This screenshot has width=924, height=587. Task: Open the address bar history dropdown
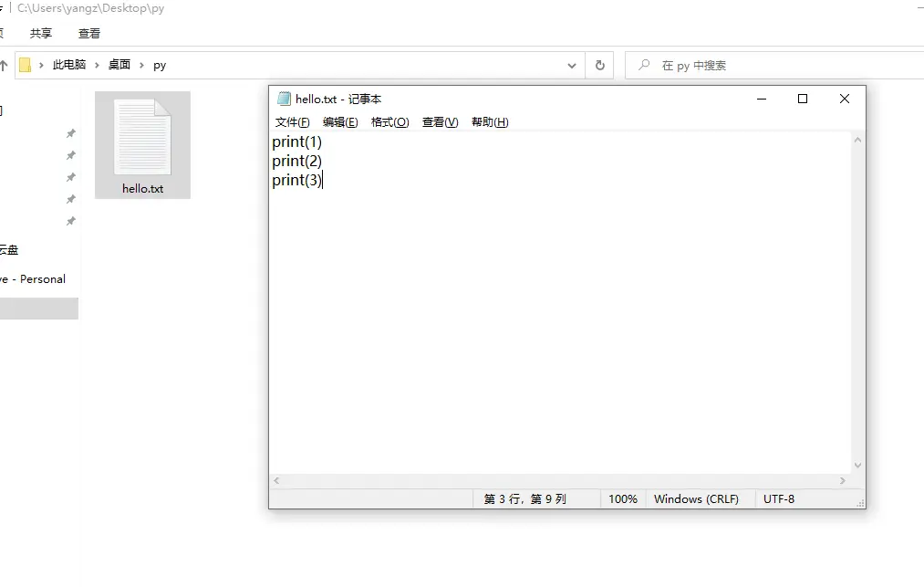[572, 65]
